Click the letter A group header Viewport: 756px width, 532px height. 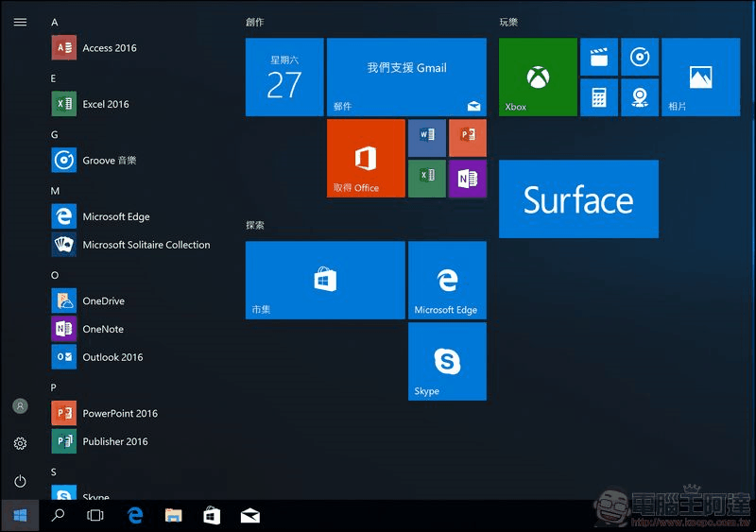tap(55, 22)
